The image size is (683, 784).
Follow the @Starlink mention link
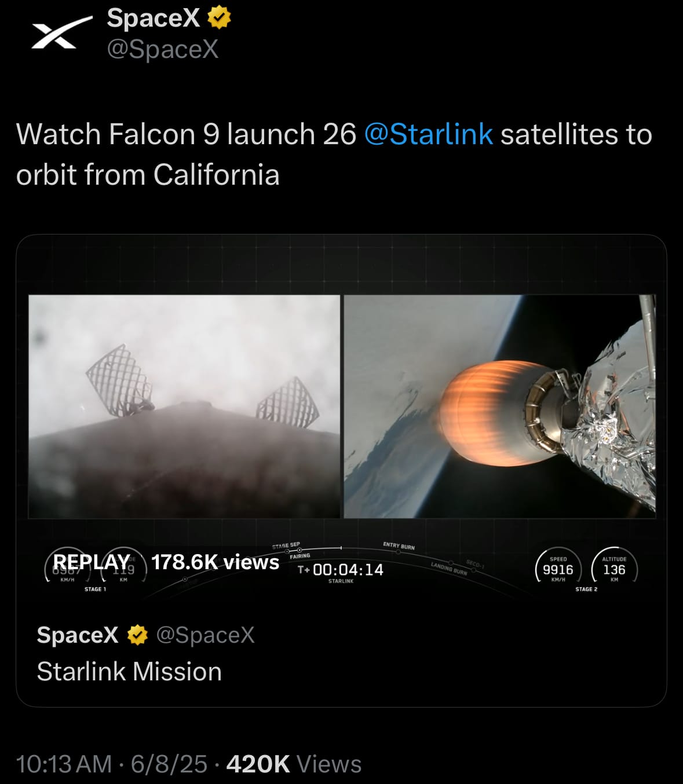(x=429, y=134)
